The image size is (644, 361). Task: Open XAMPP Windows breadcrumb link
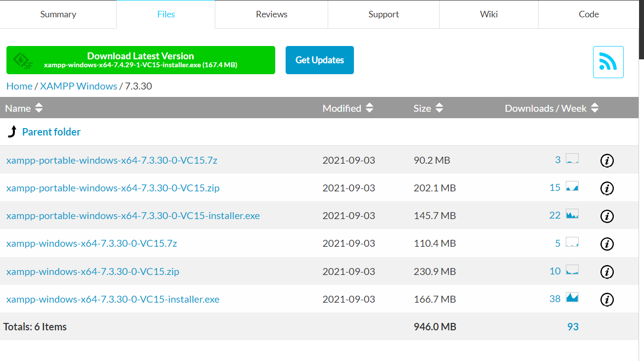click(79, 86)
